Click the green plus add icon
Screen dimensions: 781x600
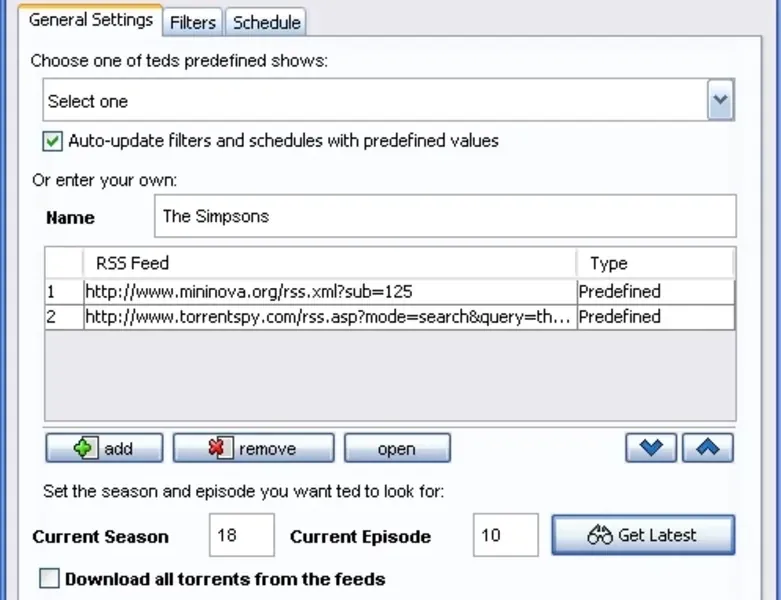click(x=85, y=448)
